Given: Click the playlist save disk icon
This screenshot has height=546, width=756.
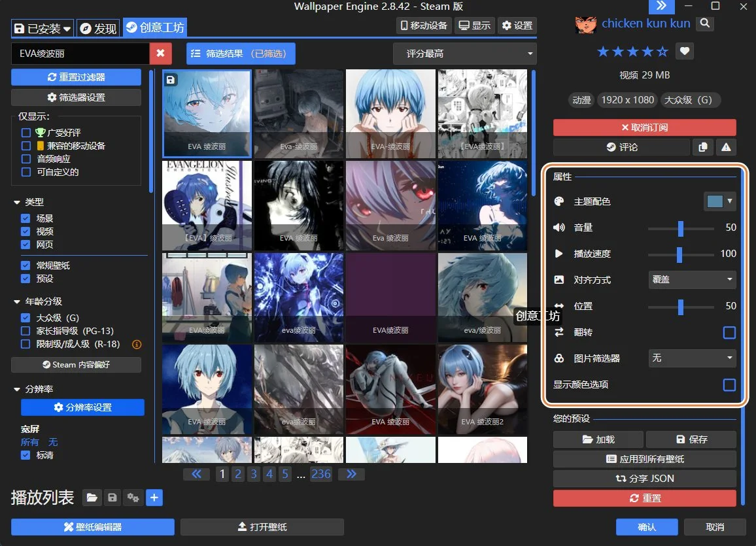Looking at the screenshot, I should click(112, 498).
